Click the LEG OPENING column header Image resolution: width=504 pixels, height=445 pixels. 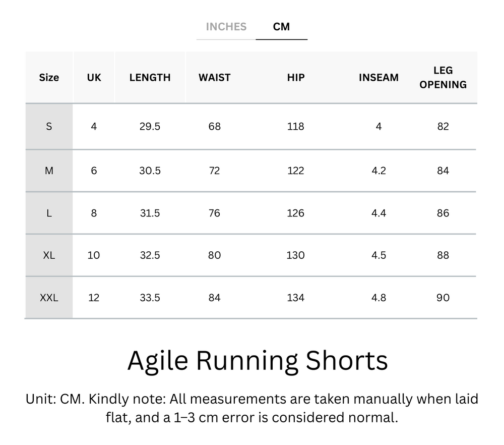[443, 77]
